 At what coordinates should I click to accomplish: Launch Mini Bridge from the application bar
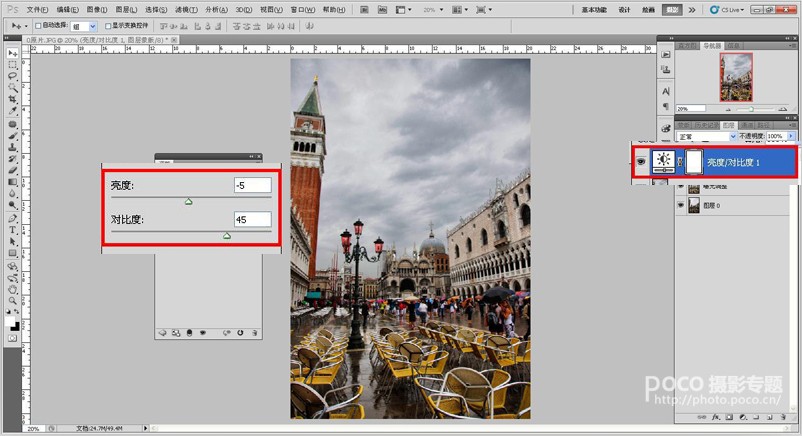[382, 10]
